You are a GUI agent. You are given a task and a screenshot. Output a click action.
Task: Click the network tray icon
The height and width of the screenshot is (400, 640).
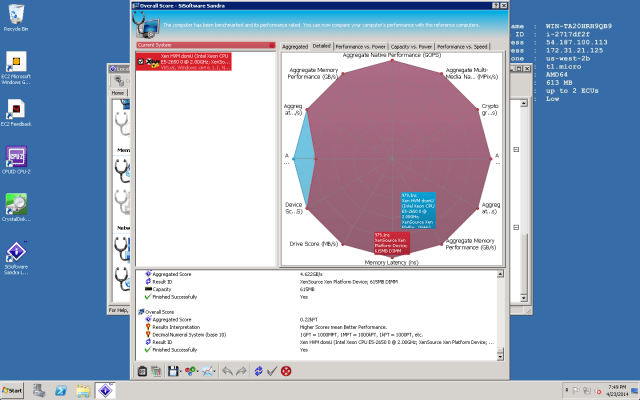[x=587, y=391]
